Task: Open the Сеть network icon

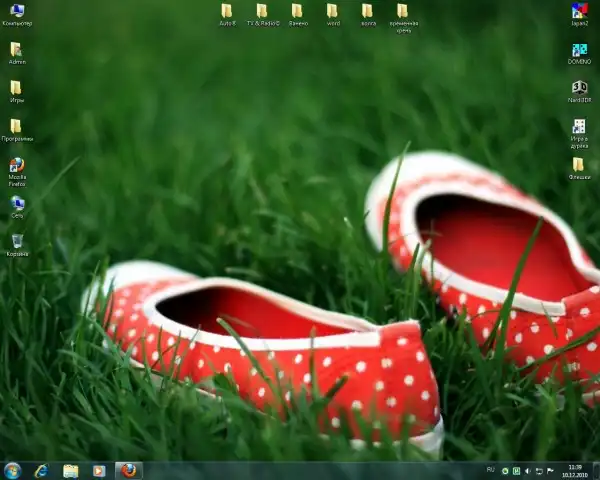Action: [17, 204]
